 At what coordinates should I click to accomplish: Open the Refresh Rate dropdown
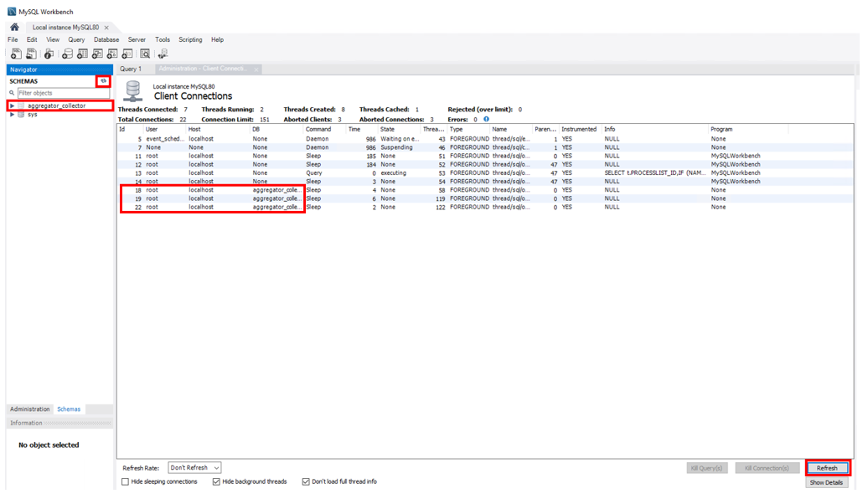coord(194,468)
